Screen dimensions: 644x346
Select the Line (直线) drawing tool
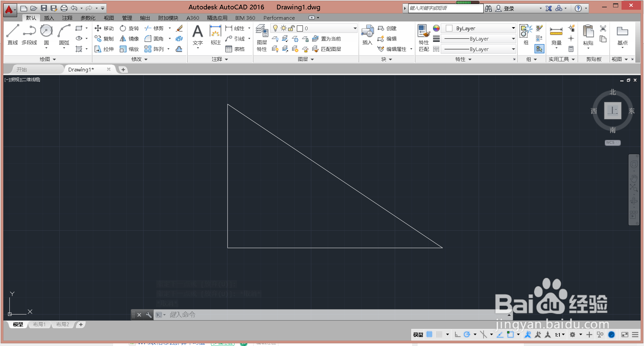point(13,34)
